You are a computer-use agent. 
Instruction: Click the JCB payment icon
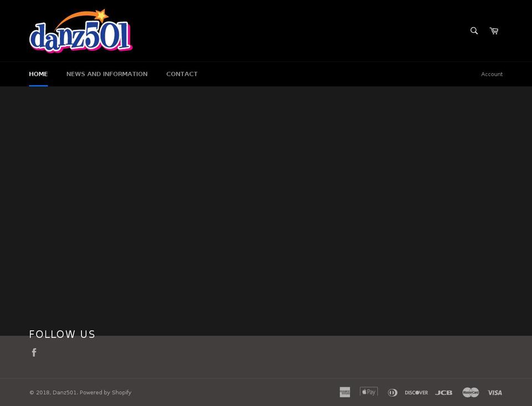444,393
